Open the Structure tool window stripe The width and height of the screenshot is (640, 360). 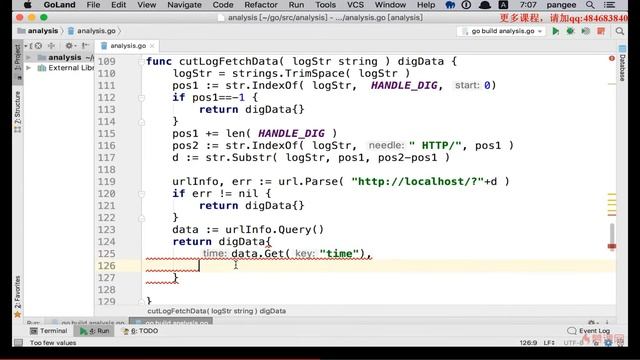pyautogui.click(x=18, y=112)
